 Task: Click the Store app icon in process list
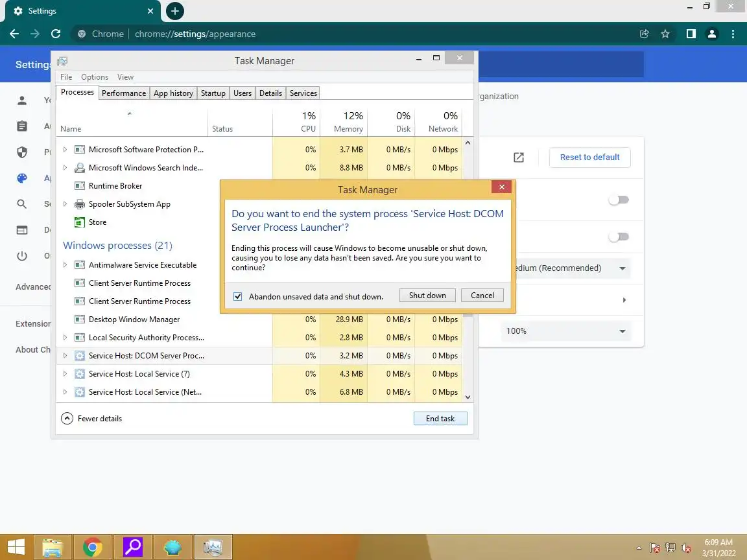[80, 222]
